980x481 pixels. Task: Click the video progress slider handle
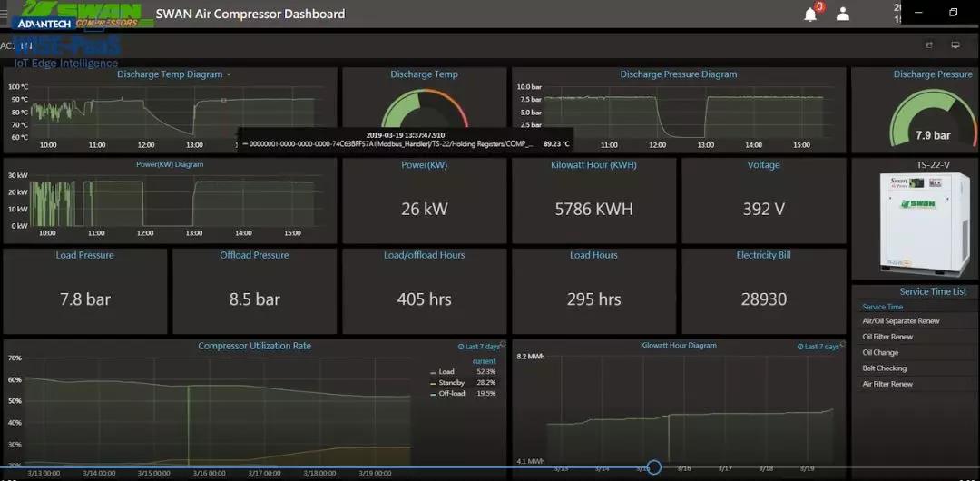tap(653, 468)
